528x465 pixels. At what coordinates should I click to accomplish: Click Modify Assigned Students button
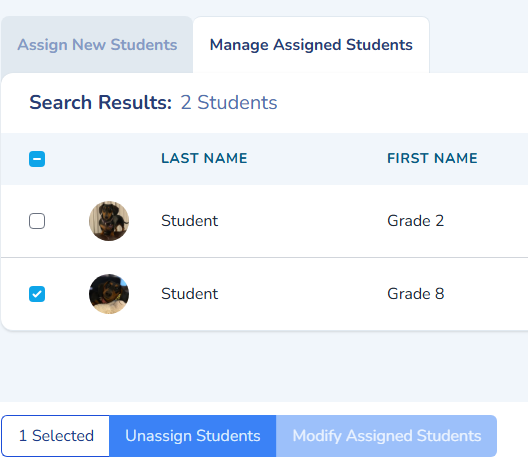click(x=387, y=436)
